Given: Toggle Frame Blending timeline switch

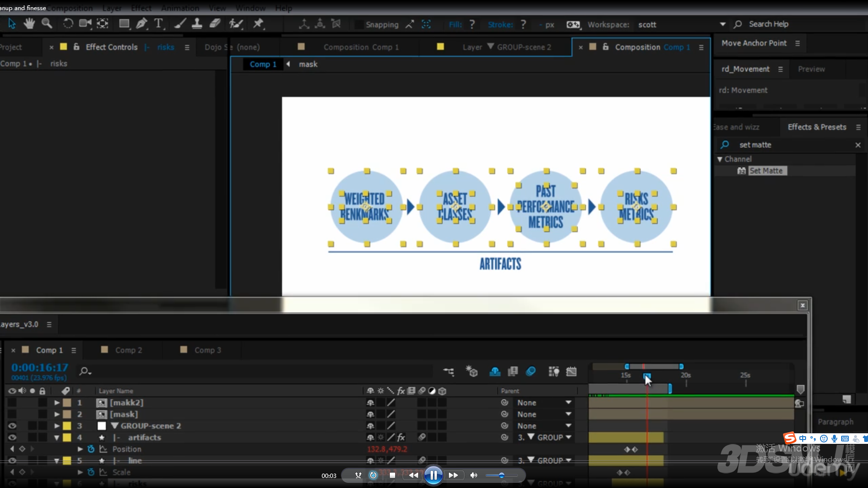Looking at the screenshot, I should [x=513, y=371].
